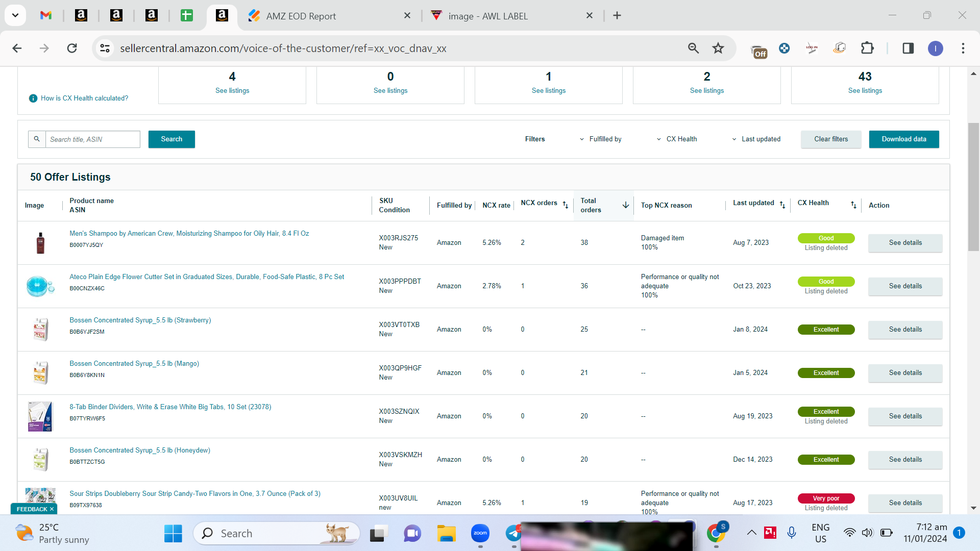Focus the Search title, ASIN field
980x551 pixels.
click(93, 139)
